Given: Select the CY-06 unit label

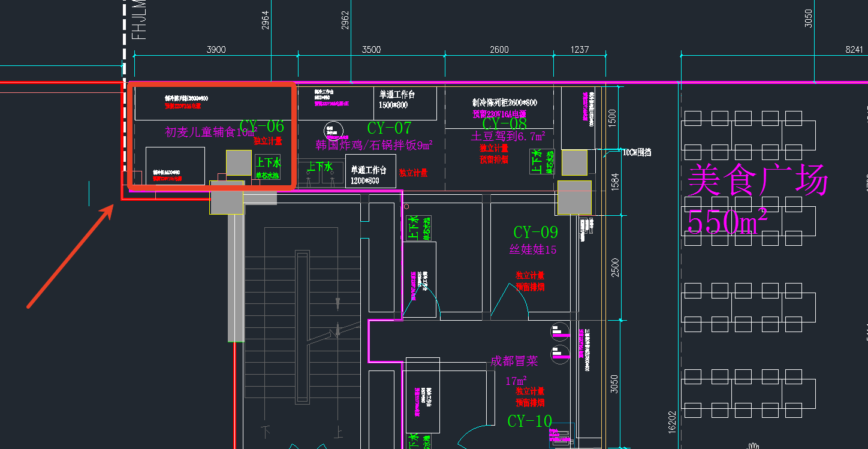Looking at the screenshot, I should click(x=261, y=126).
